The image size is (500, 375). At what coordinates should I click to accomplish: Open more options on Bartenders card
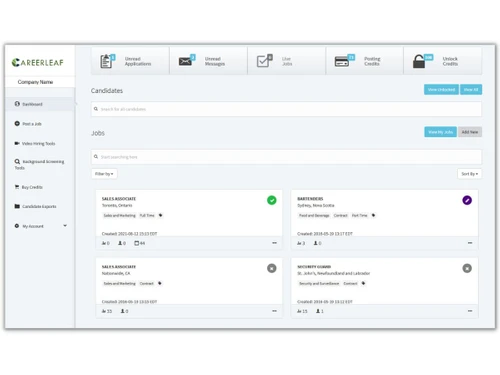(470, 243)
